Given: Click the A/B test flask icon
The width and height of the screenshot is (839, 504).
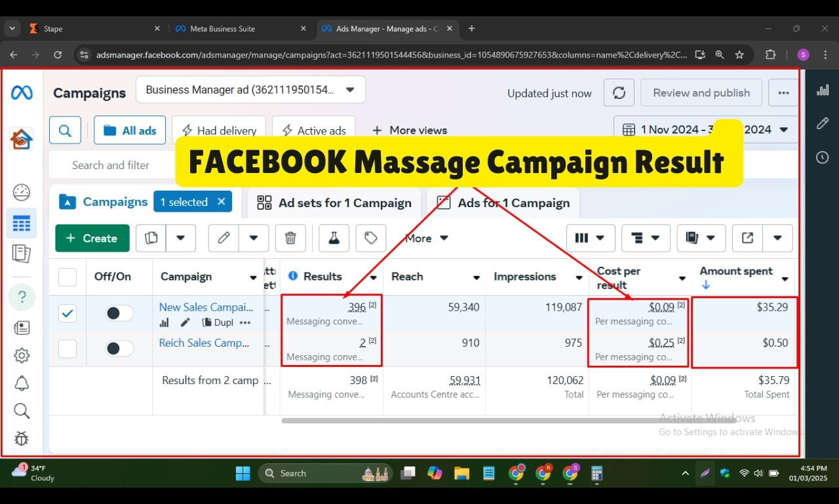Looking at the screenshot, I should click(x=334, y=238).
